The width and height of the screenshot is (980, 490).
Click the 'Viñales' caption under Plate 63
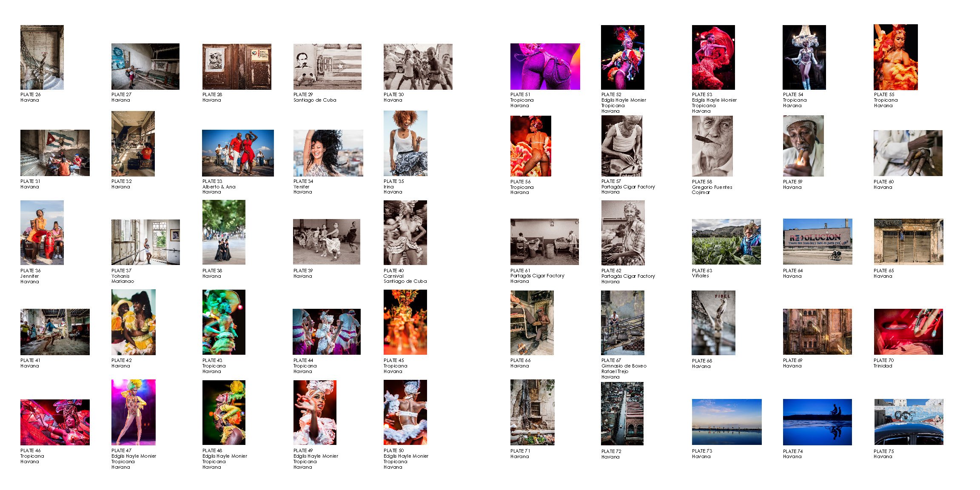(701, 276)
